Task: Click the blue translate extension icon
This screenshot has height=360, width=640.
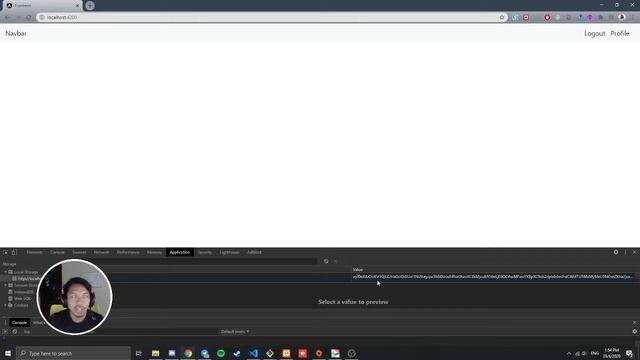Action: pyautogui.click(x=515, y=17)
